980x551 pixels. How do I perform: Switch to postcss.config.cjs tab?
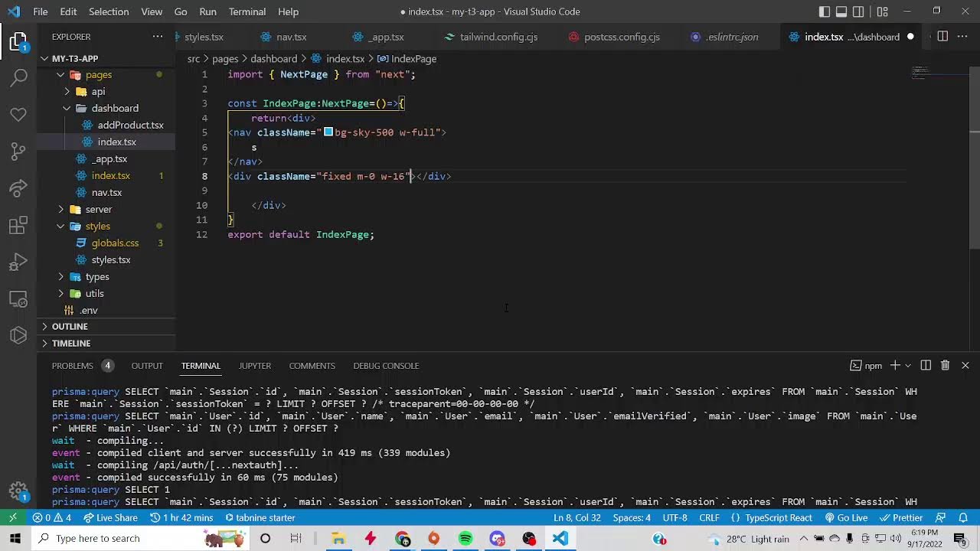(x=621, y=37)
